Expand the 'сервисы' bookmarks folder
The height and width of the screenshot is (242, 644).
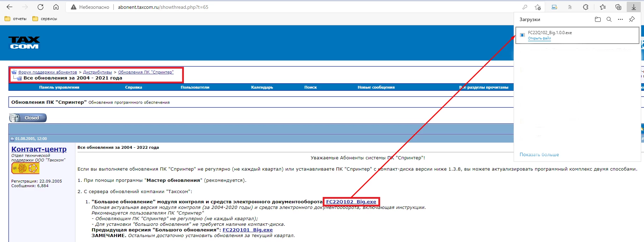coord(45,19)
